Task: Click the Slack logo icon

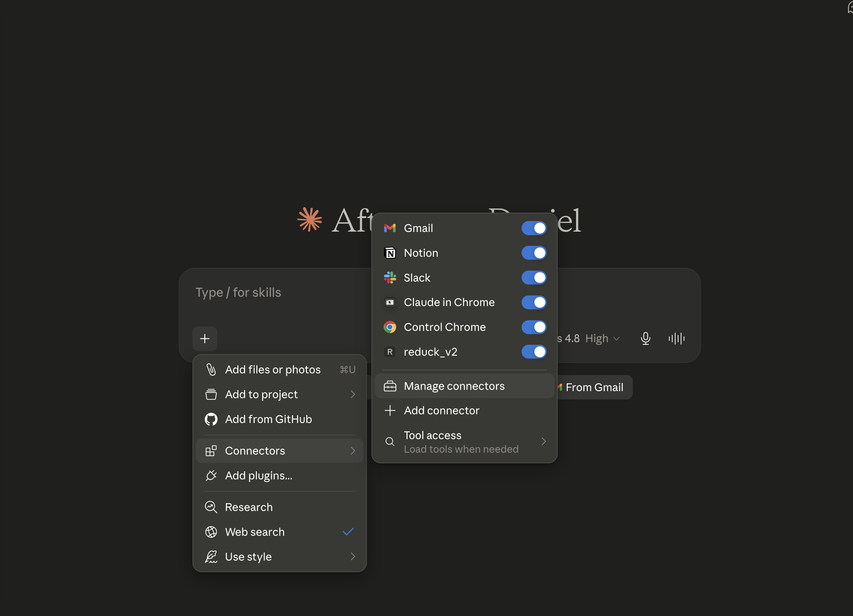Action: point(390,278)
